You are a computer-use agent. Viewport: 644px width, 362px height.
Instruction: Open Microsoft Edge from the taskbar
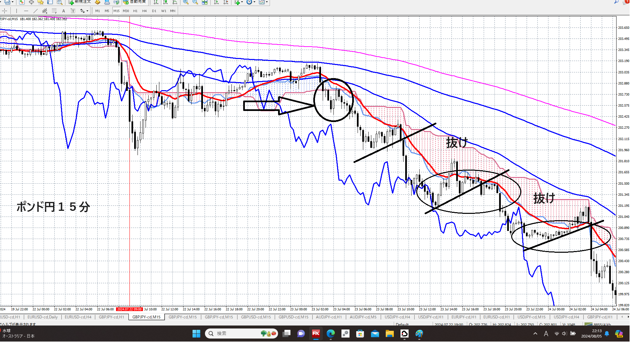(x=330, y=334)
